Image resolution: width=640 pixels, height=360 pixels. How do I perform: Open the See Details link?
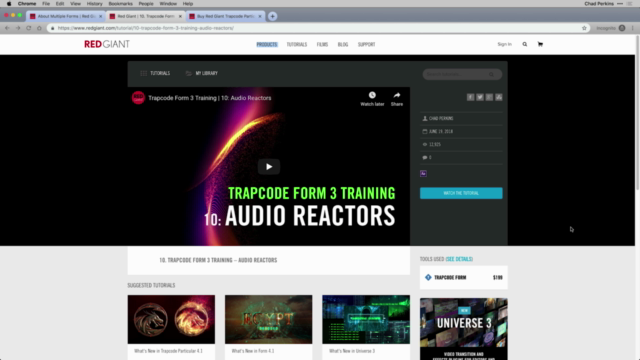tap(459, 259)
